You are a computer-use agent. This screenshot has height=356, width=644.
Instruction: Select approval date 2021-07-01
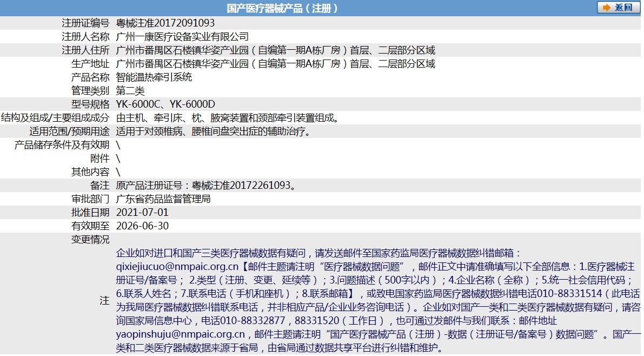tap(142, 213)
